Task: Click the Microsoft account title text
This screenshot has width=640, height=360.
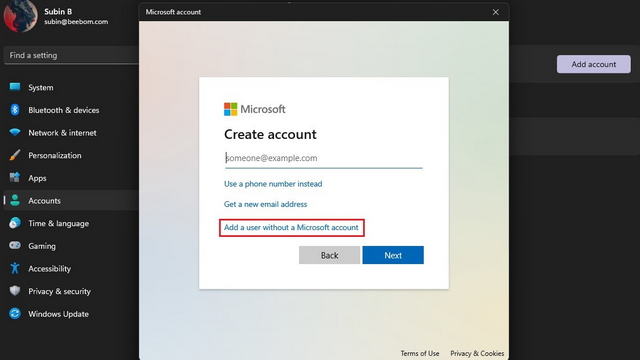Action: (x=173, y=12)
